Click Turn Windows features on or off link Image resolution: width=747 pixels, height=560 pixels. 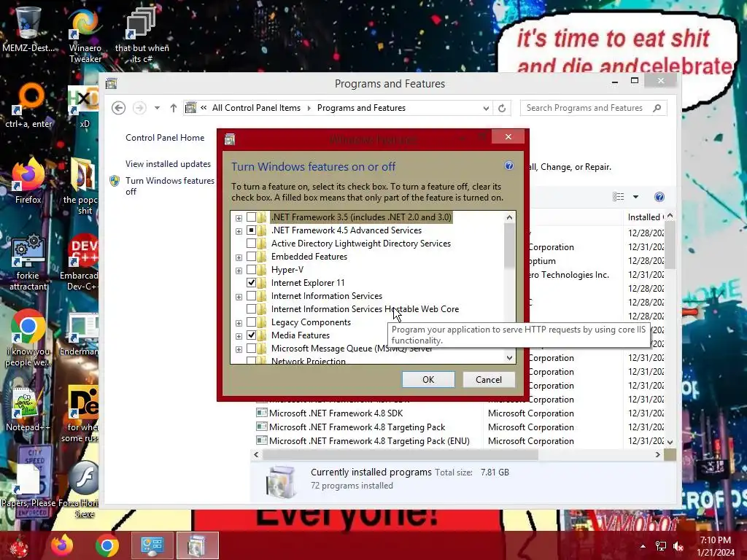click(x=169, y=186)
